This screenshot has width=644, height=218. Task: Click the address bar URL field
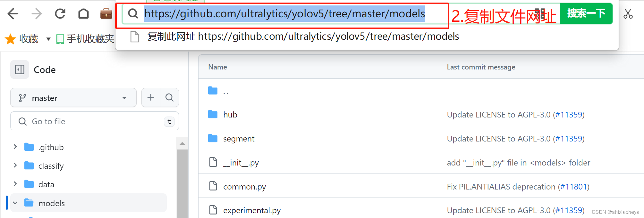[285, 14]
